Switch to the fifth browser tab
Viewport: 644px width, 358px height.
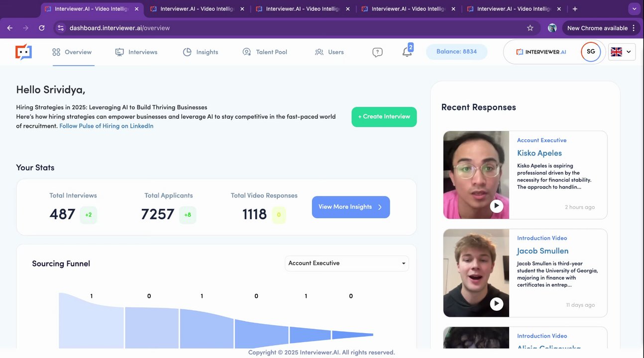pos(514,9)
